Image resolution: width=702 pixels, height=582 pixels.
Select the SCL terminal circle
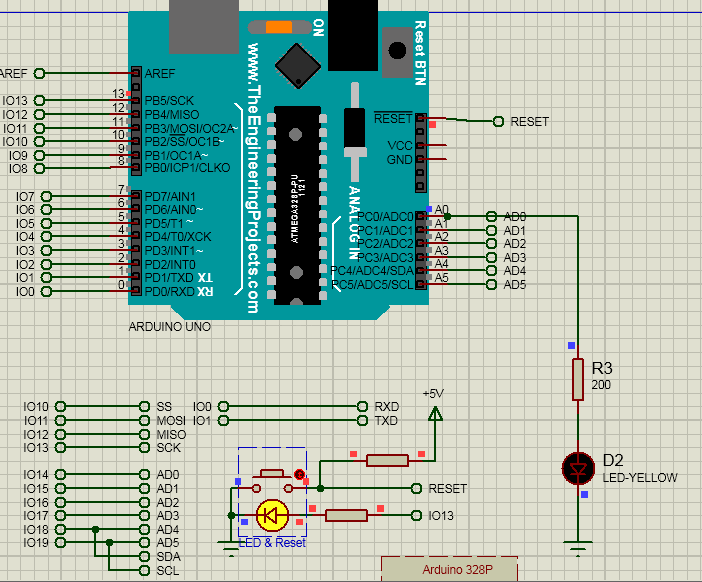pyautogui.click(x=144, y=570)
